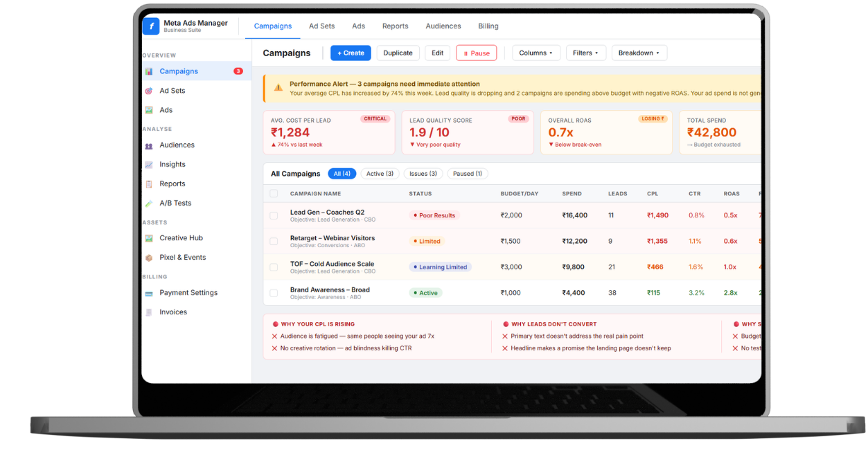
Task: Click the Poor Results status badge
Action: (434, 215)
